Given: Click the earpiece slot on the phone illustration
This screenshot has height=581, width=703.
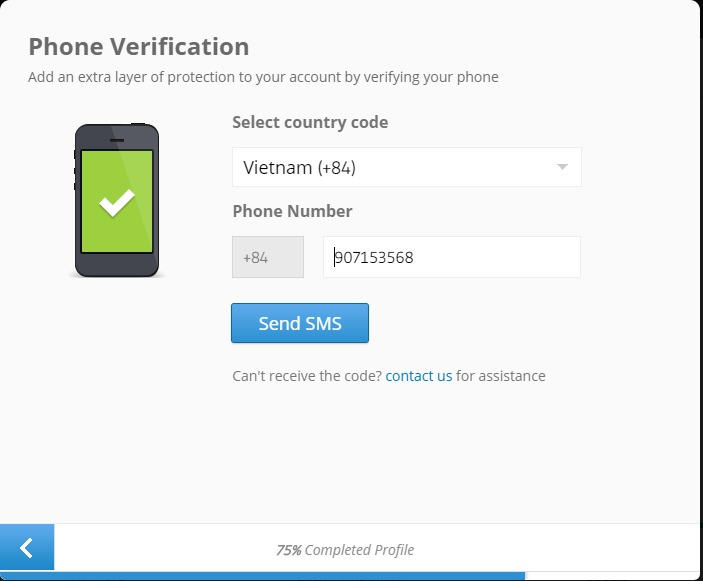Looking at the screenshot, I should (x=117, y=140).
